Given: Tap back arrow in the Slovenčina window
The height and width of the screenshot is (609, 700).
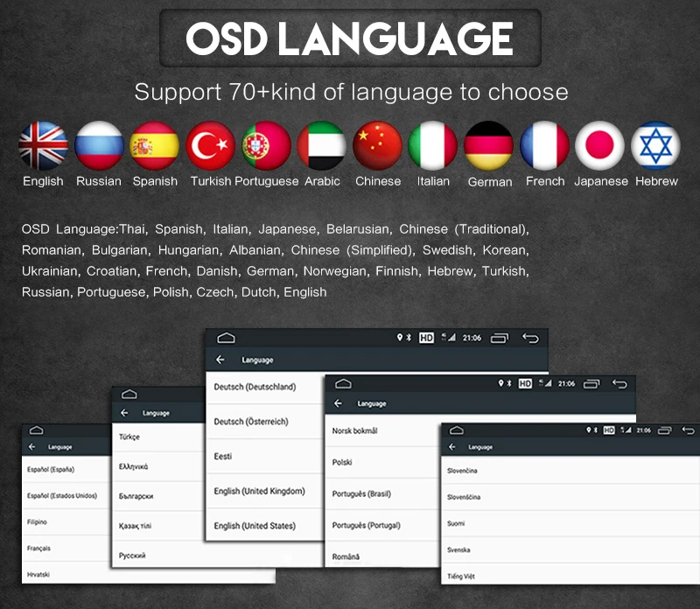Looking at the screenshot, I should click(452, 447).
